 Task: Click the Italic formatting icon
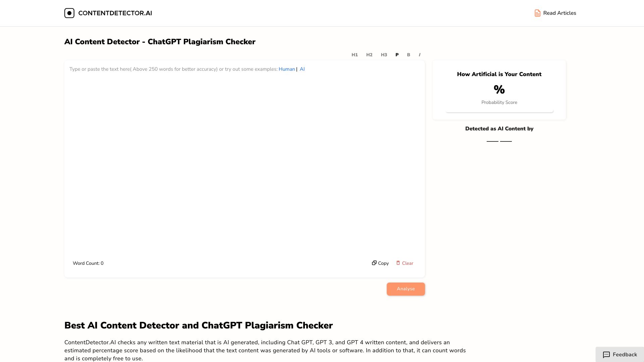pyautogui.click(x=419, y=55)
